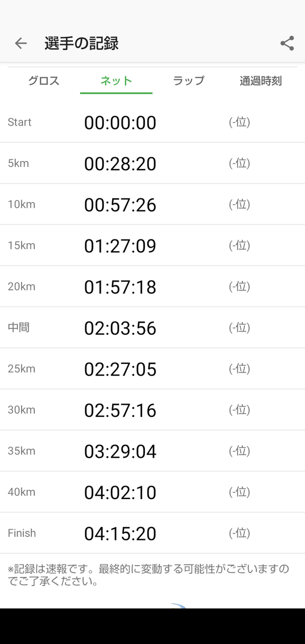Switch to the グロス tab
The height and width of the screenshot is (644, 305).
click(x=43, y=81)
